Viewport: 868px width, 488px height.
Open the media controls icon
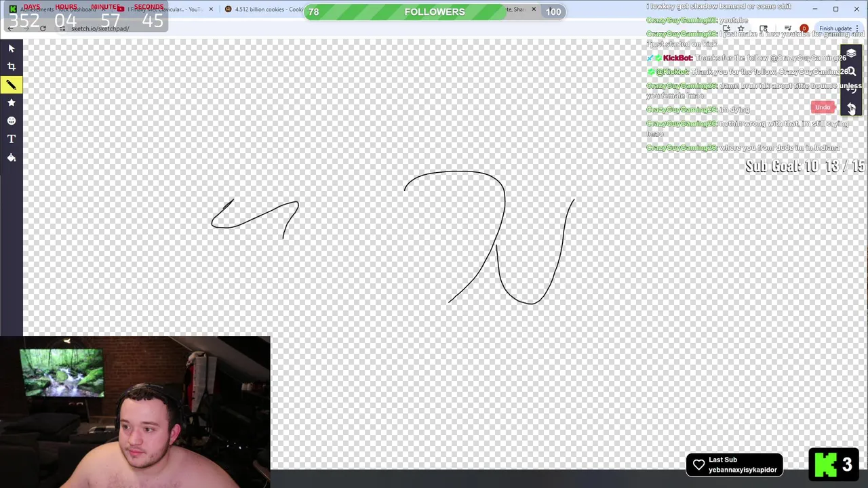click(x=787, y=28)
